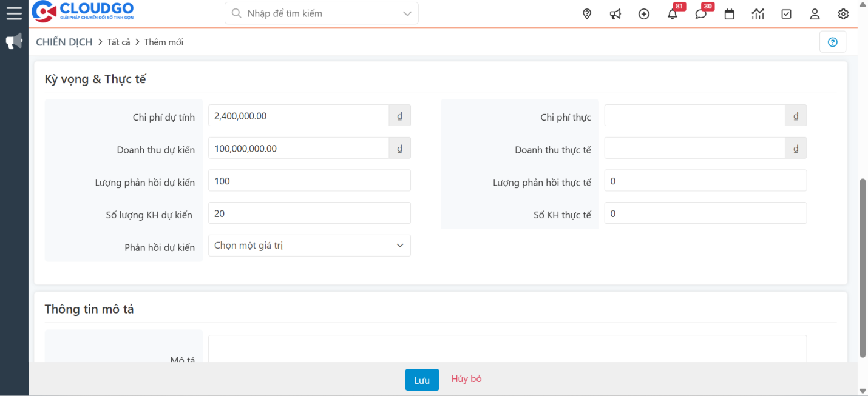Viewport: 868px width, 396px height.
Task: Open the chat messages with 30 unread
Action: pyautogui.click(x=700, y=13)
